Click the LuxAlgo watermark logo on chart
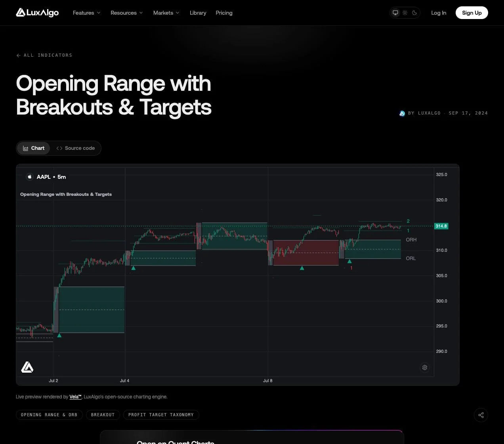Screen dimensions: 504x444 [x=27, y=367]
